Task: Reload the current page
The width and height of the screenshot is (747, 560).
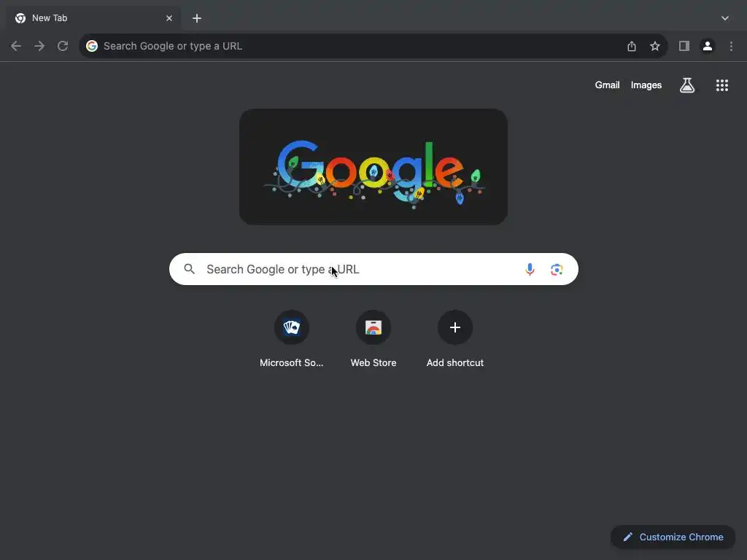Action: (x=63, y=46)
